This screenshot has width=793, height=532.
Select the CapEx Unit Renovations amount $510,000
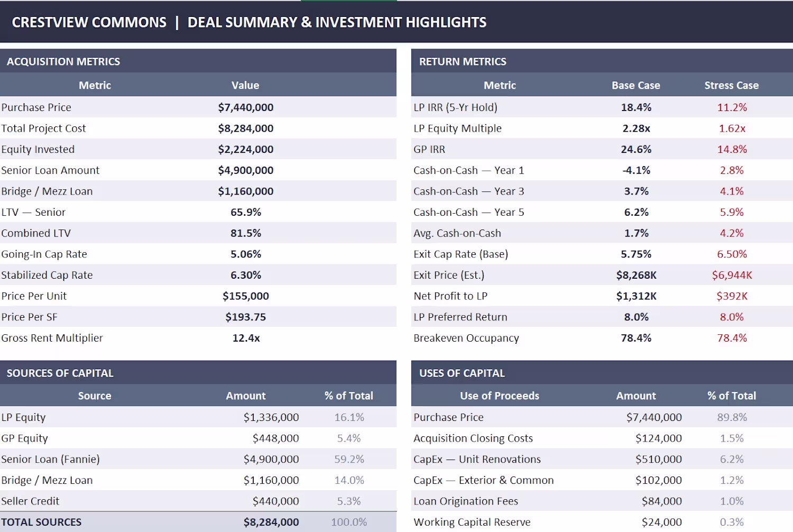click(x=659, y=459)
